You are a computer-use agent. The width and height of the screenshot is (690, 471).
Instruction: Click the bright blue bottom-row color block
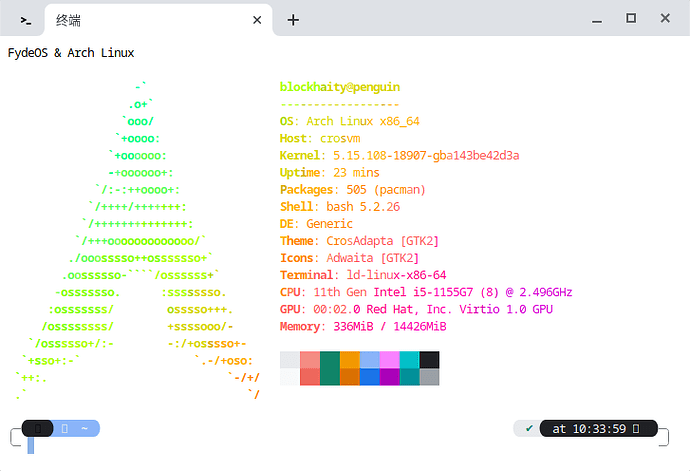pyautogui.click(x=370, y=377)
